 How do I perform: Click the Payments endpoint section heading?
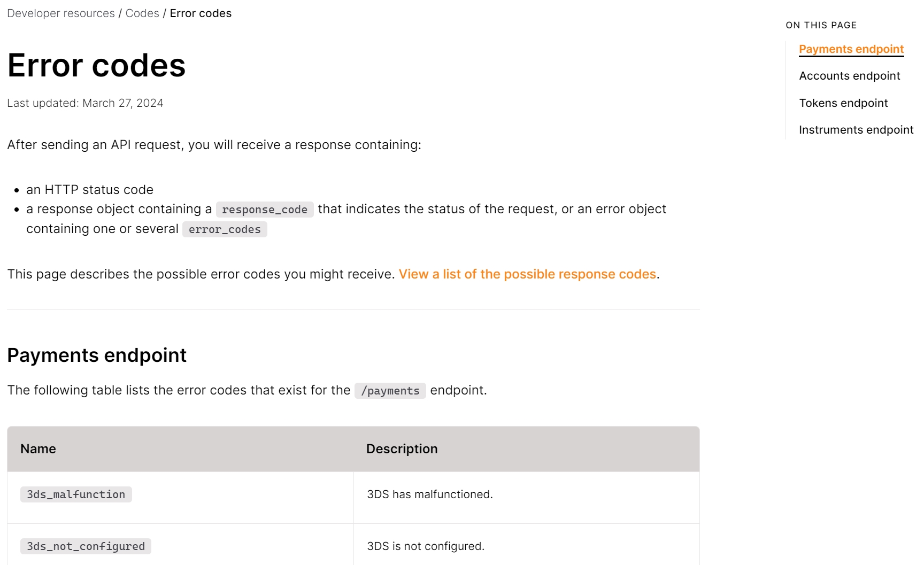97,355
